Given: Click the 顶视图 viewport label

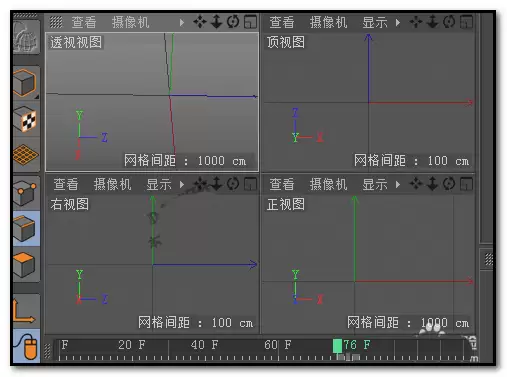Looking at the screenshot, I should (x=286, y=42).
